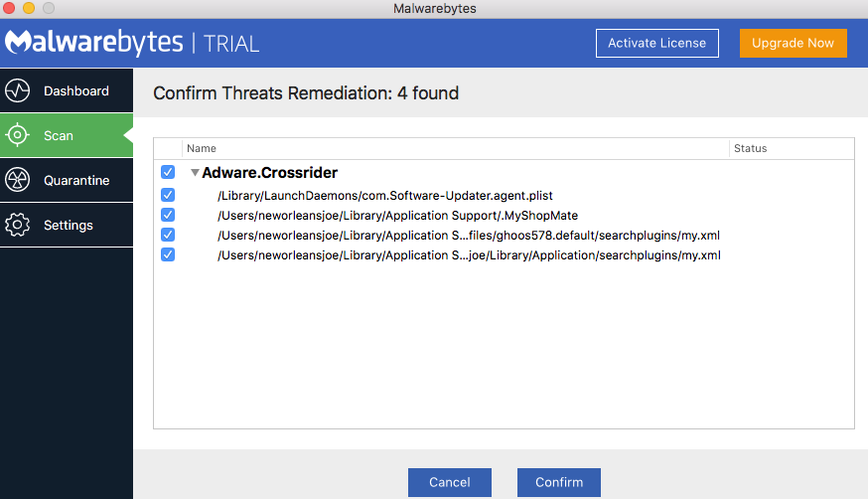Open the Dashboard section label
868x499 pixels.
coord(76,90)
